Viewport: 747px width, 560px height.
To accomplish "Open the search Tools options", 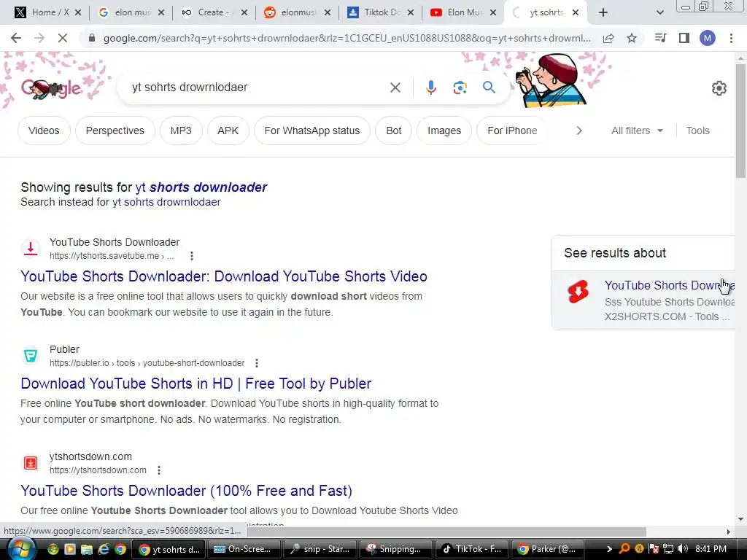I will click(x=697, y=131).
